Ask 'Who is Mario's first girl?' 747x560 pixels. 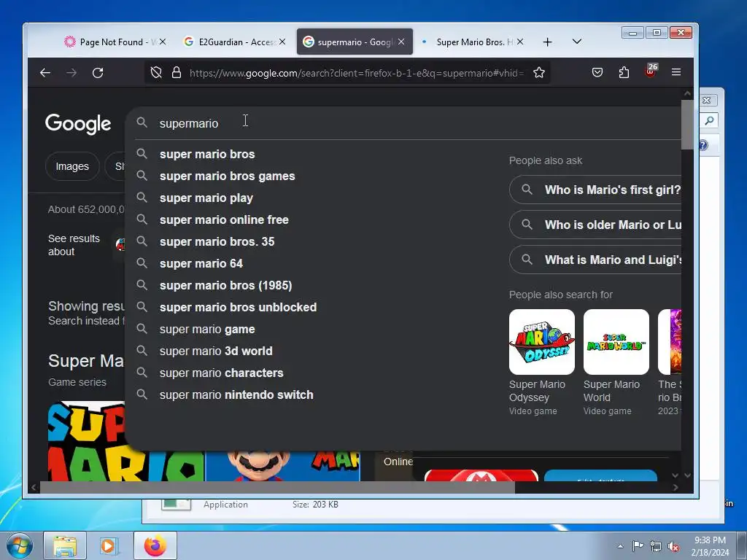(595, 190)
